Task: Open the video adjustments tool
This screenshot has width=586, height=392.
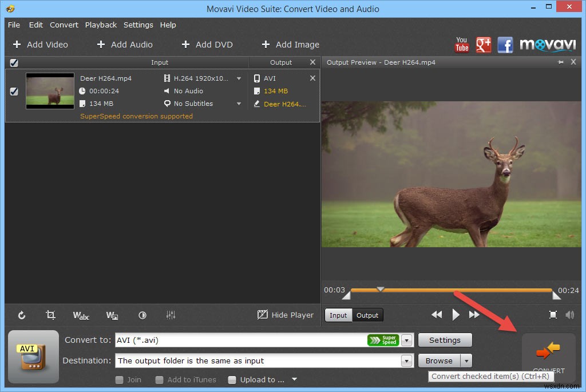Action: tap(142, 315)
